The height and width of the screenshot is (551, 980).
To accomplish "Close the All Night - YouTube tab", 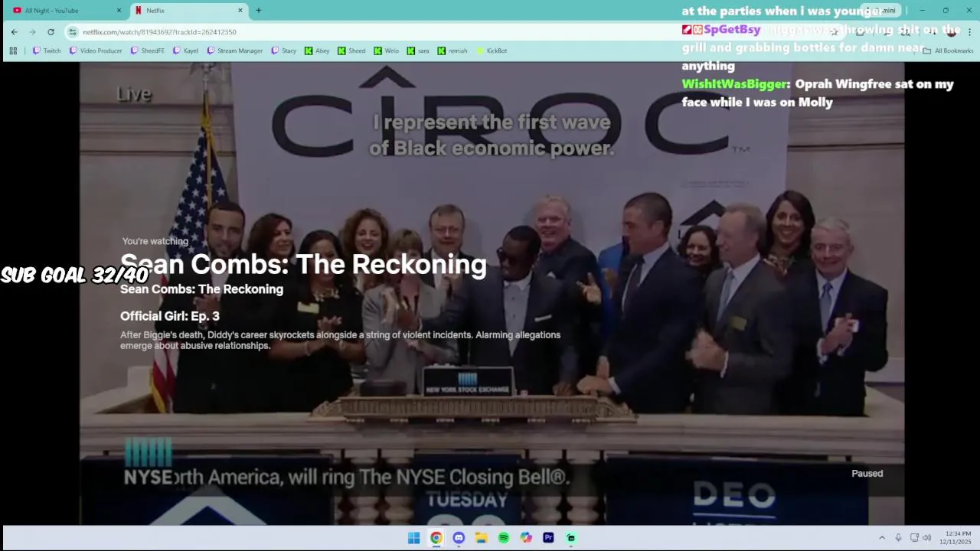I will point(119,11).
